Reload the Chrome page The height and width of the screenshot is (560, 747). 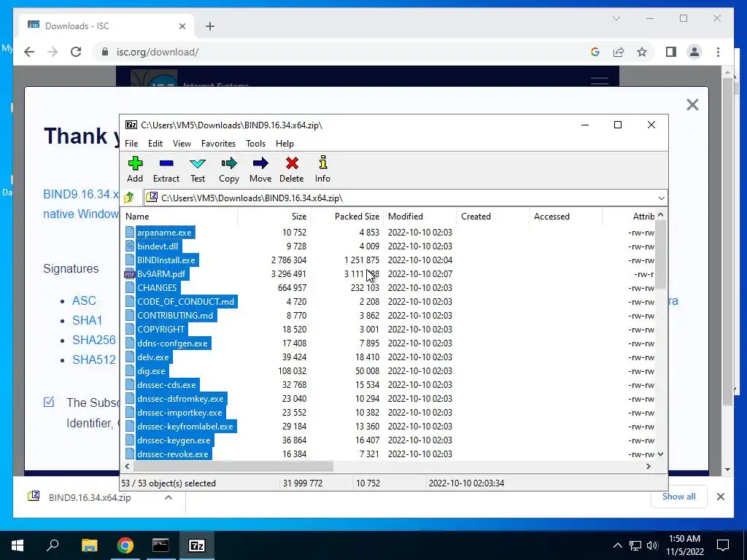76,52
